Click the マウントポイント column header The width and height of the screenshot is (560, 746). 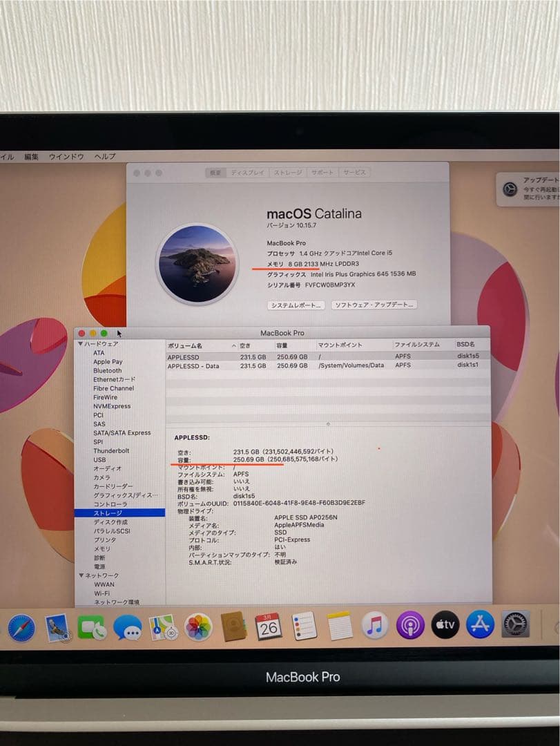(340, 345)
